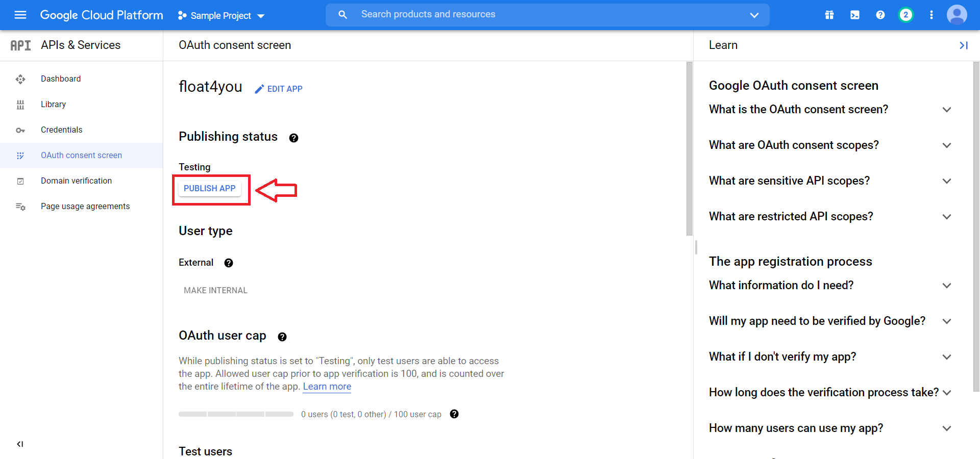
Task: Open Page usage agreements
Action: click(x=85, y=206)
